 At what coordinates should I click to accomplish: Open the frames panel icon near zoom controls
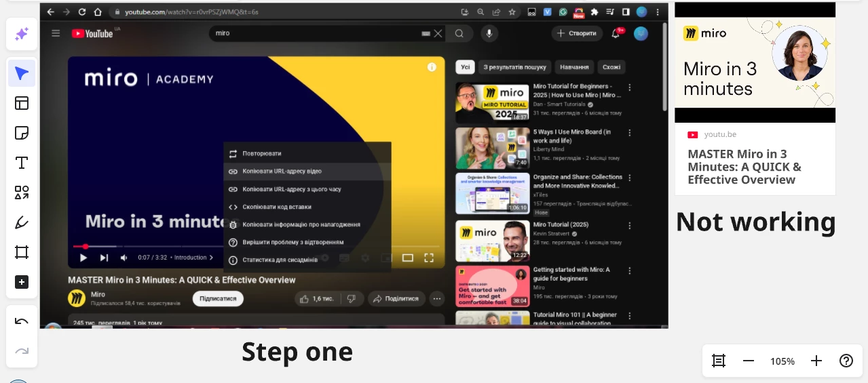tap(719, 361)
